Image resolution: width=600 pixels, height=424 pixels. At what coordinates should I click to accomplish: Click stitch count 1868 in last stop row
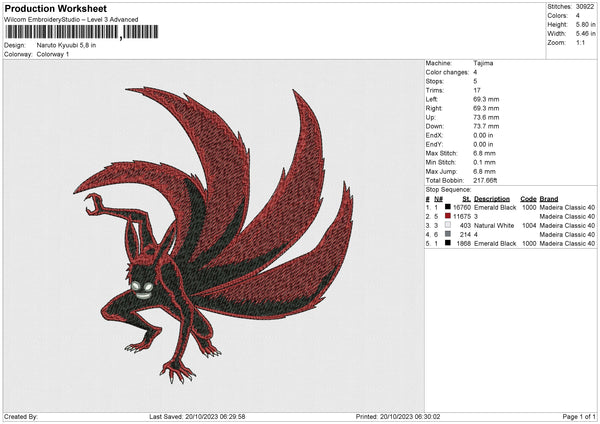[464, 243]
